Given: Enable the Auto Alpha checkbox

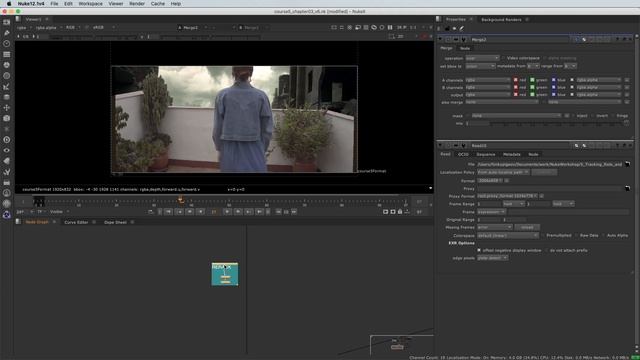Looking at the screenshot, I should click(603, 236).
